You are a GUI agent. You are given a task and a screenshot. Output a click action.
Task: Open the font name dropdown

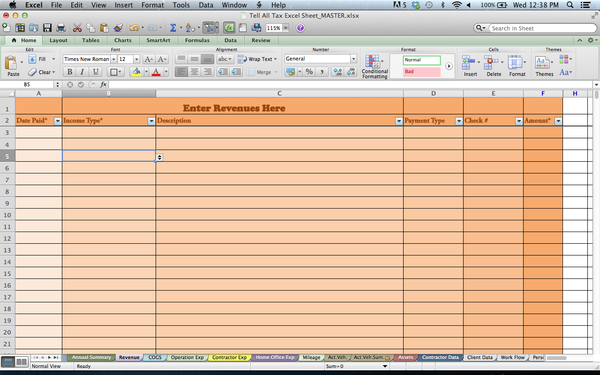(x=114, y=59)
